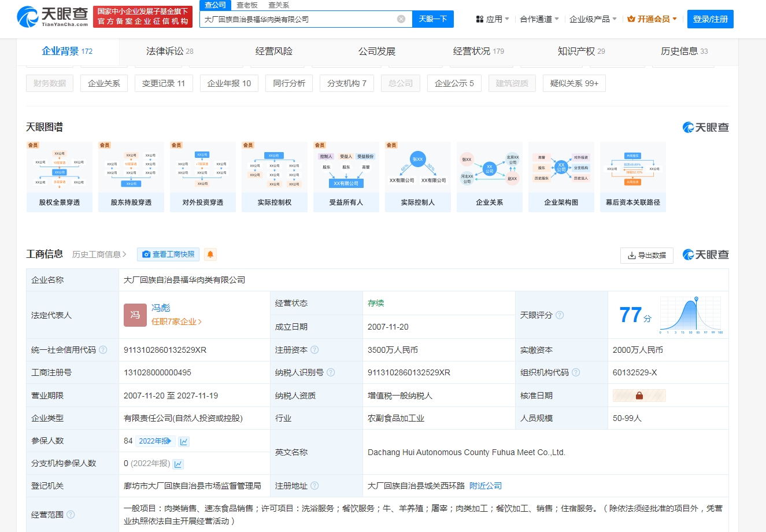Open the 股东持股穿透 chart thumbnail
The image size is (766, 532).
click(131, 177)
